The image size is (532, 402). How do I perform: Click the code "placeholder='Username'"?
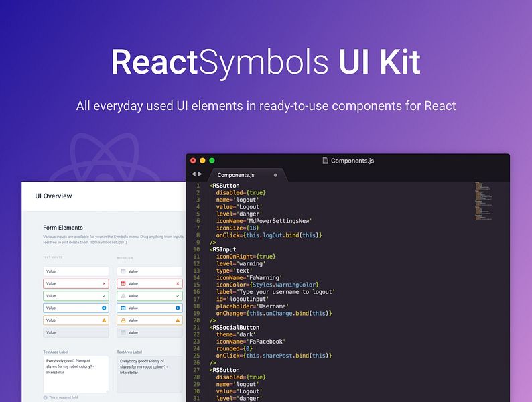point(253,306)
